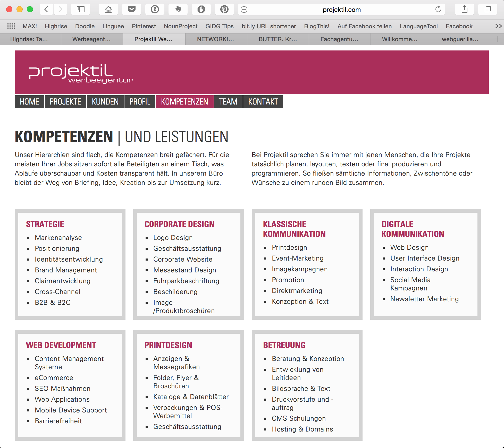Click the Linguee bookmark link
The width and height of the screenshot is (504, 448).
click(113, 26)
